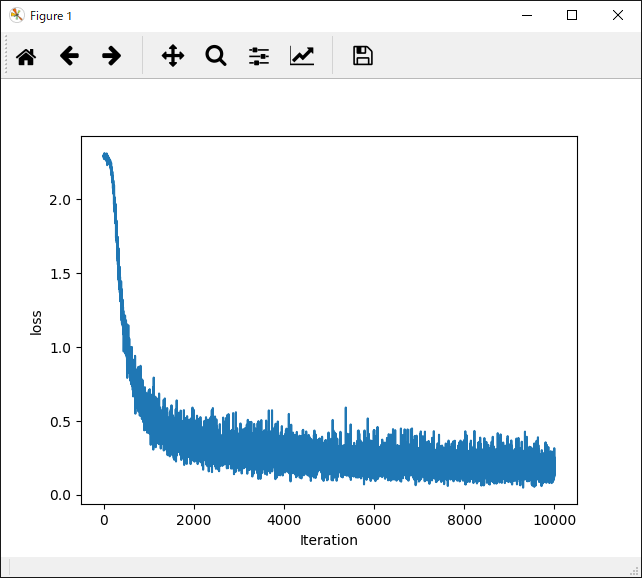Click the Figure 1 window title
This screenshot has width=642, height=578.
click(x=51, y=16)
